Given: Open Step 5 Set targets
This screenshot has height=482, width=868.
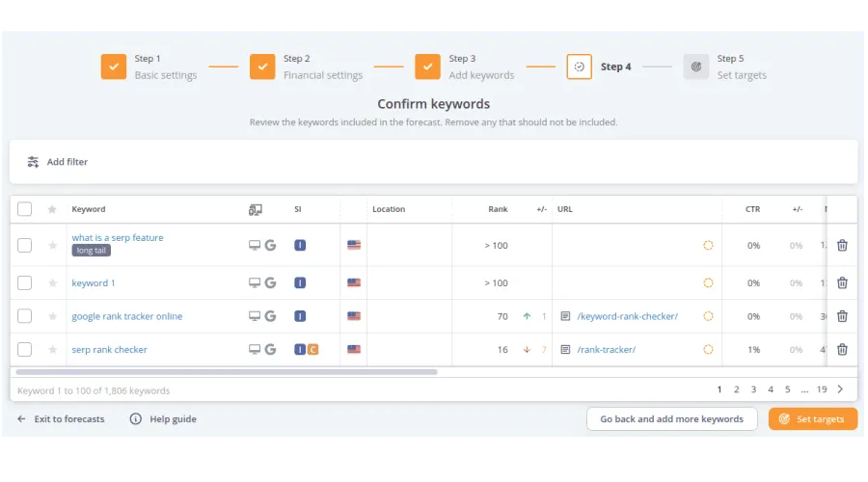Looking at the screenshot, I should [696, 67].
